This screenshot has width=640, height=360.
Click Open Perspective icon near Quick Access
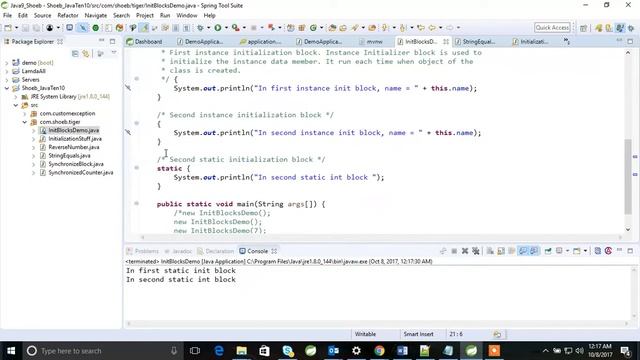pos(584,28)
